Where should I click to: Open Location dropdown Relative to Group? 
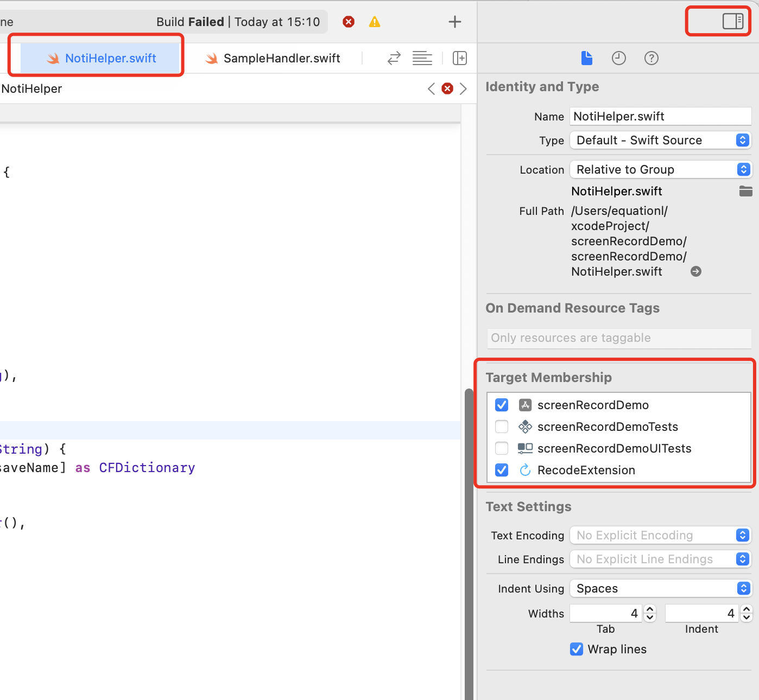click(660, 169)
